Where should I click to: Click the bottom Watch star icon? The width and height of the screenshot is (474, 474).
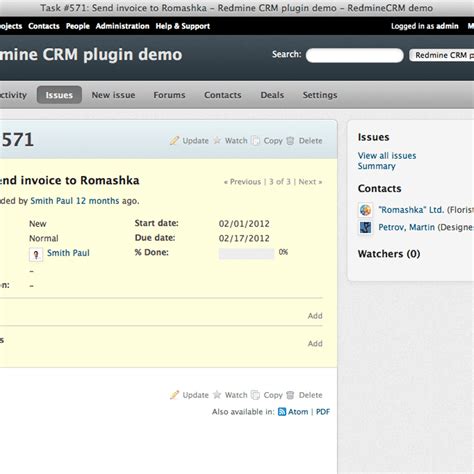coord(217,395)
